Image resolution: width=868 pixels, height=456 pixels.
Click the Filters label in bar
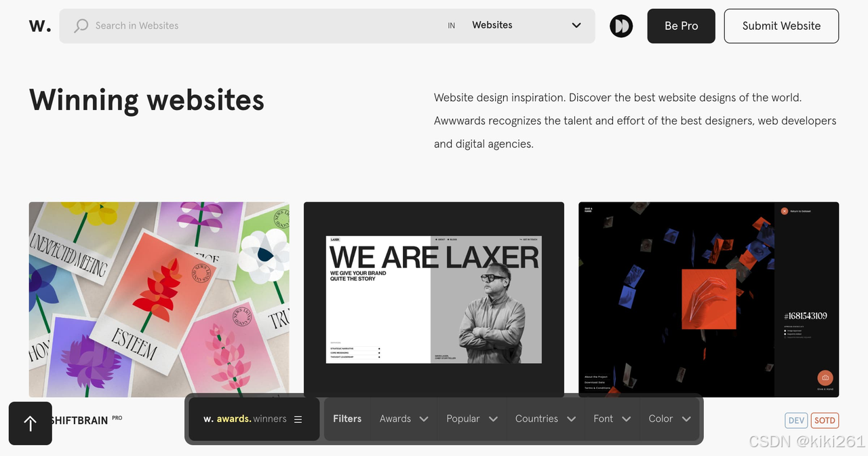(347, 419)
